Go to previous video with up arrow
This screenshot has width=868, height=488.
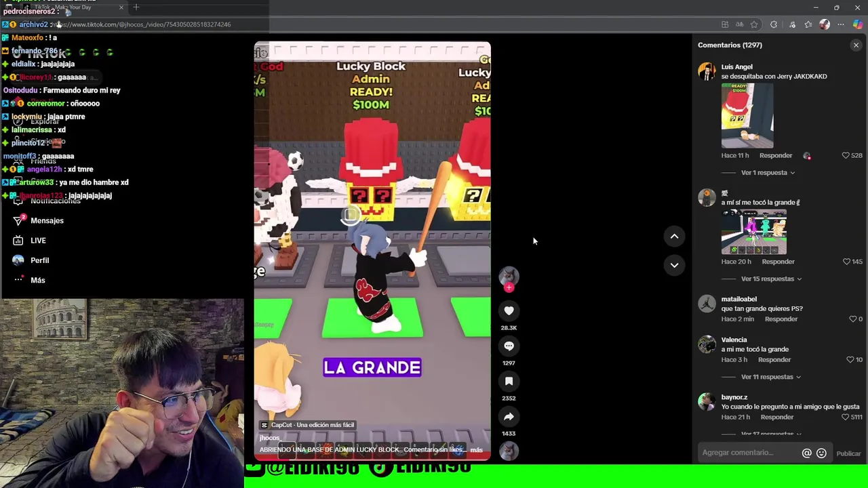[674, 236]
